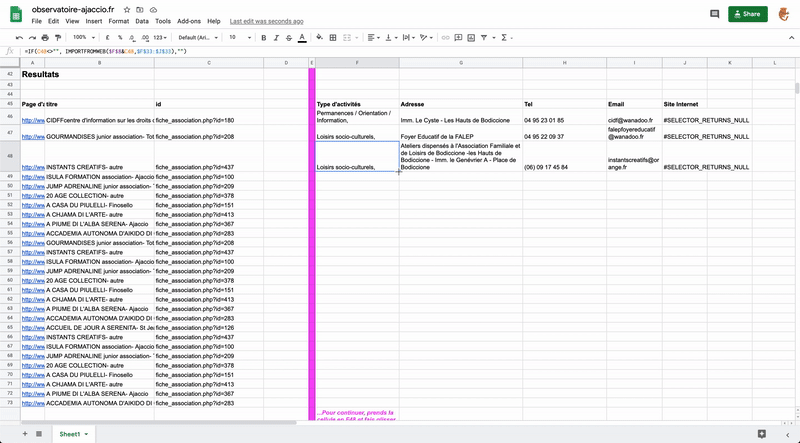
Task: Open the account avatar at top right
Action: [784, 14]
